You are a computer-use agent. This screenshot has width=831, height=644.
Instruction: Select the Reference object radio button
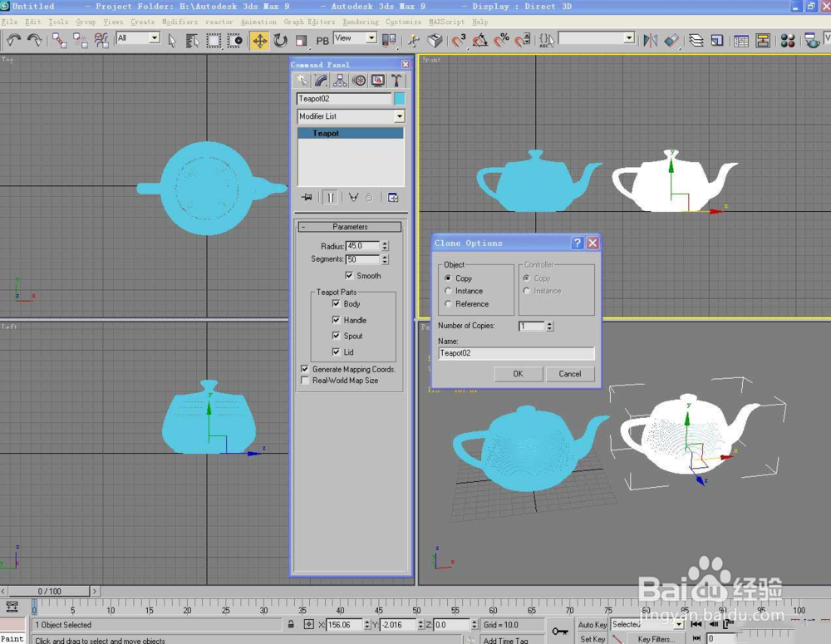click(448, 303)
